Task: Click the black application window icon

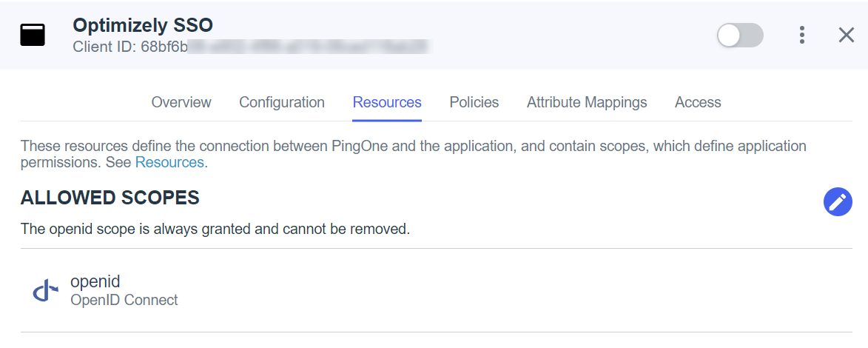Action: click(x=33, y=35)
